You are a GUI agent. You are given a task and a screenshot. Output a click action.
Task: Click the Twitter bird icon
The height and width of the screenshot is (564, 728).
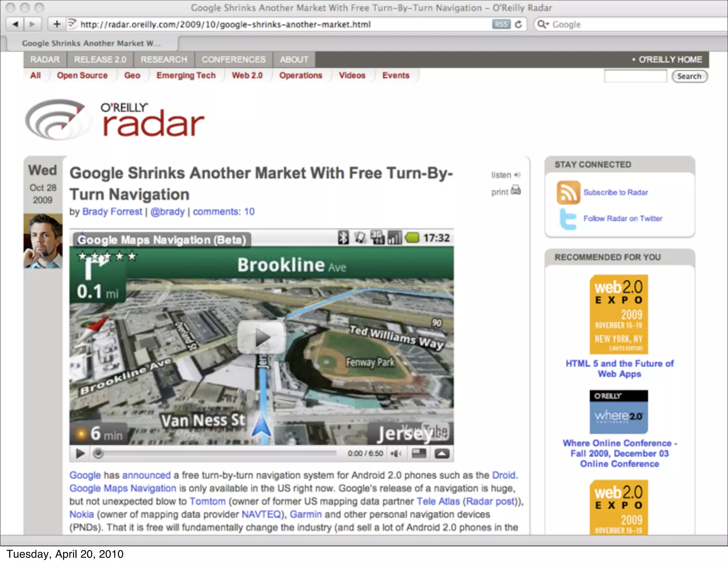(x=568, y=219)
